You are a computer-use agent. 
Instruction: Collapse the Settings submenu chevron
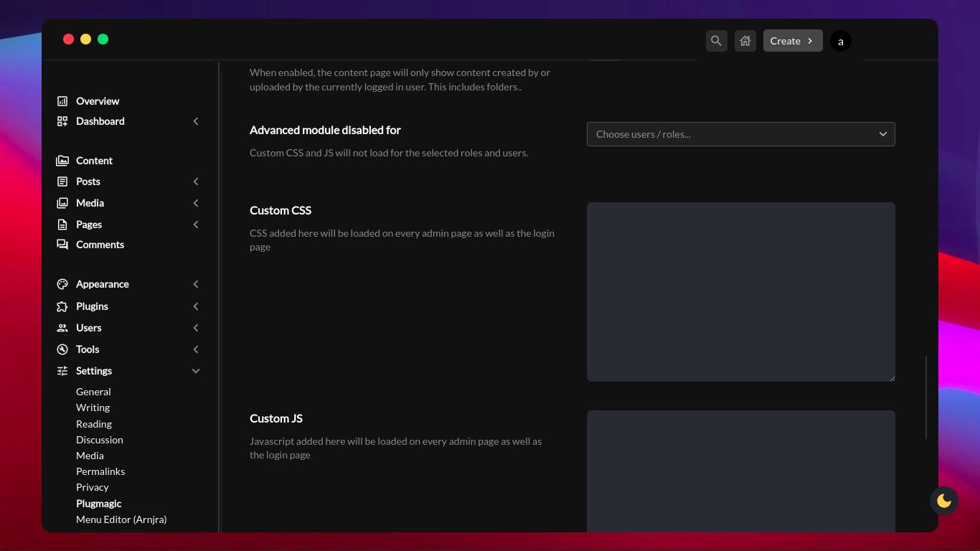(x=196, y=371)
